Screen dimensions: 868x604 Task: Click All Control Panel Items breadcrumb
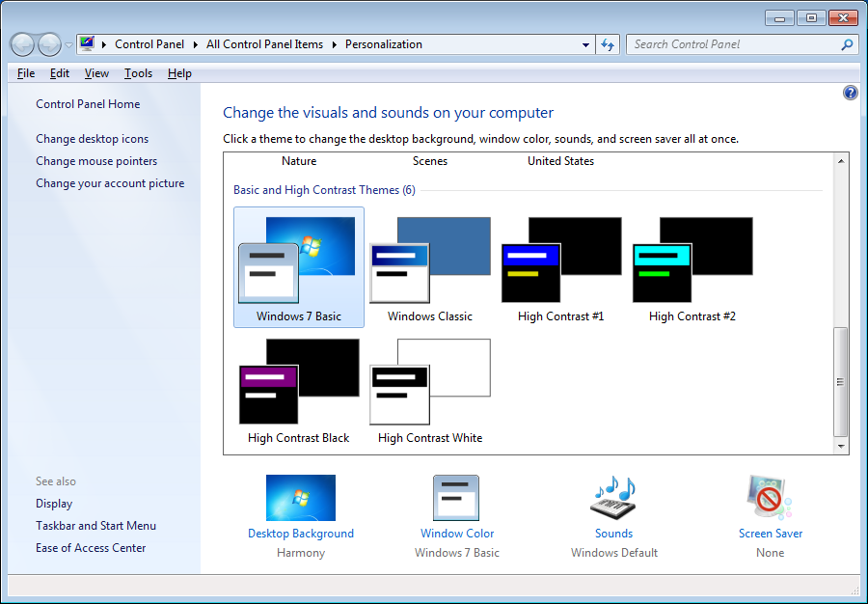pos(264,44)
